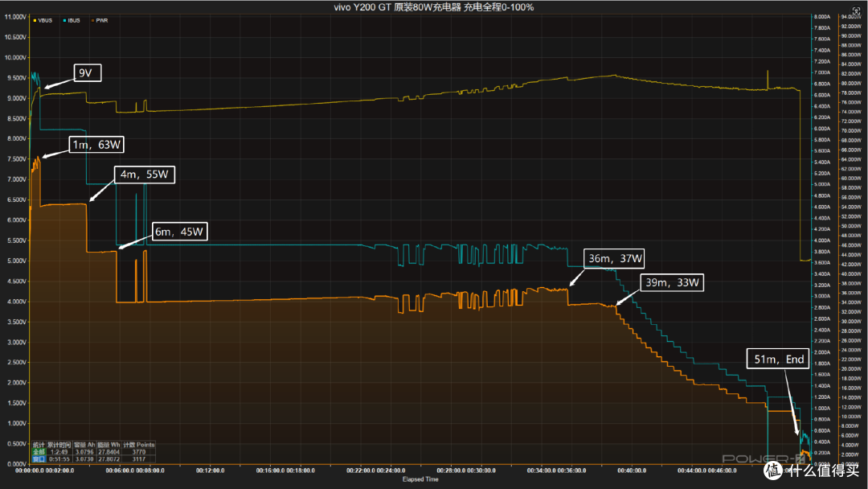The image size is (868, 489).
Task: Click the 8.000A current axis label
Action: (x=822, y=17)
